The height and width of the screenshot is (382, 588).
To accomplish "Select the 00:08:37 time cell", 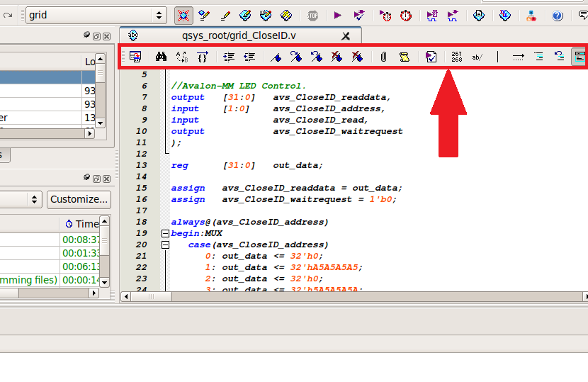I will 80,240.
